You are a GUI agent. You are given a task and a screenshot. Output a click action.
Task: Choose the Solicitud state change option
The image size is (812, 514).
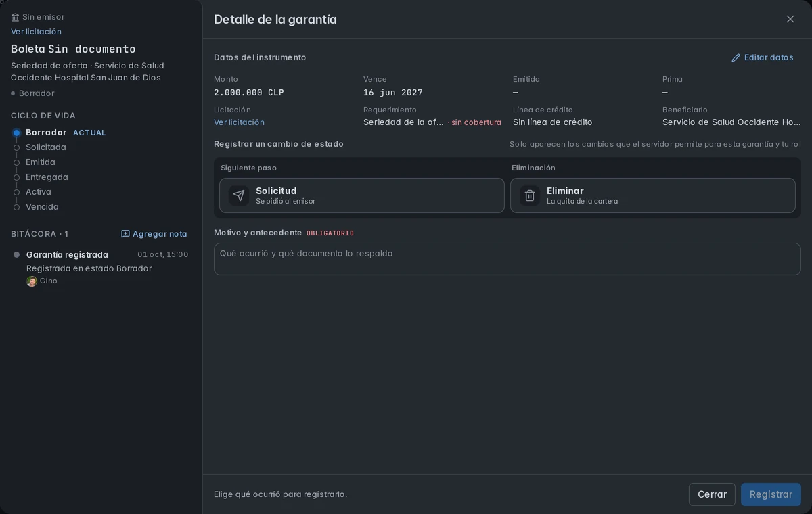click(x=362, y=195)
